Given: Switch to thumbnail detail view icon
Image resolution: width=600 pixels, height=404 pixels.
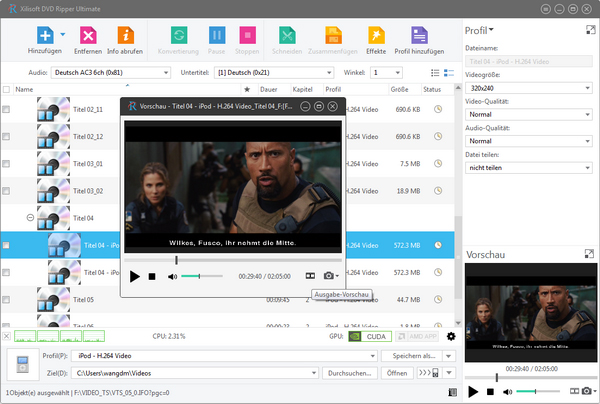Looking at the screenshot, I should [448, 73].
